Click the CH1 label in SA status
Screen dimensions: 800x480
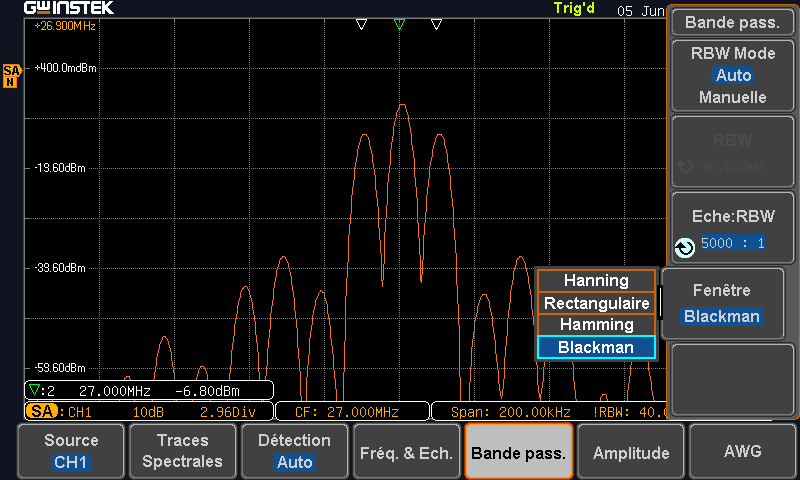tap(80, 412)
